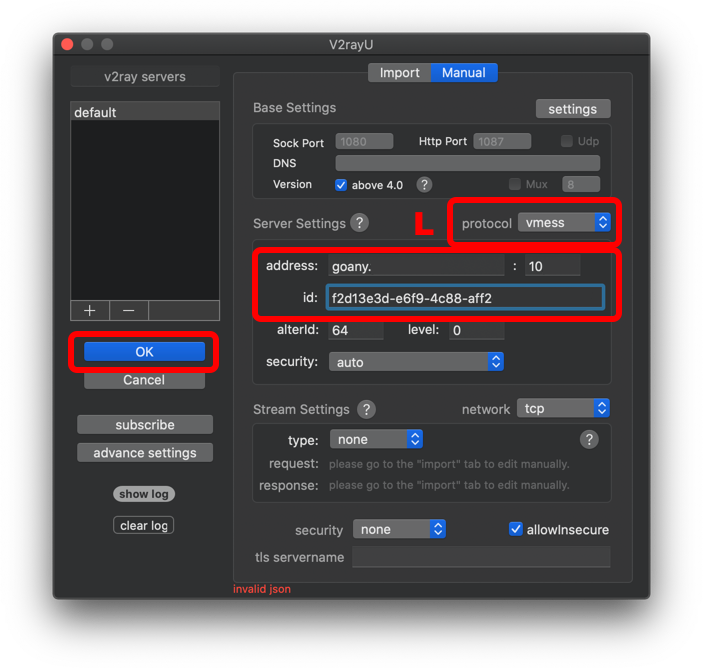Click the address field containing goany.
703x668 pixels.
(x=416, y=266)
